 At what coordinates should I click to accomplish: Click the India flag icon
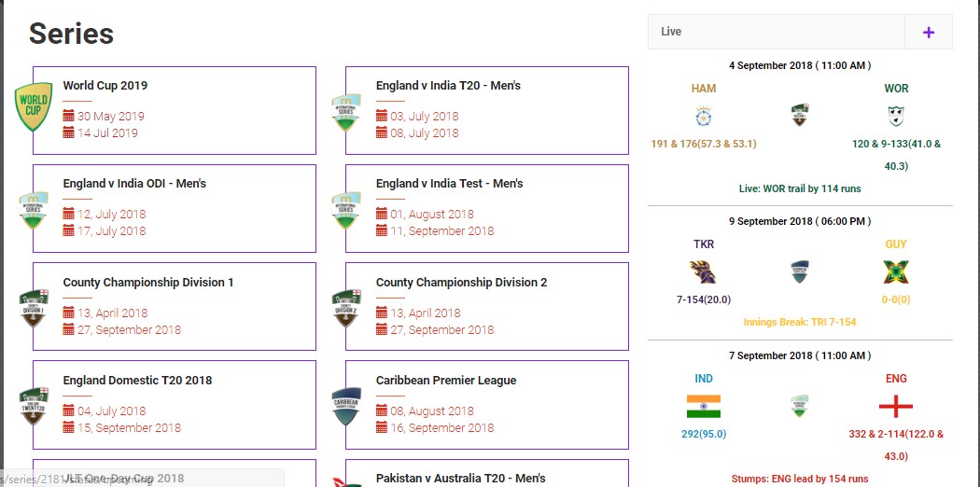click(x=703, y=407)
